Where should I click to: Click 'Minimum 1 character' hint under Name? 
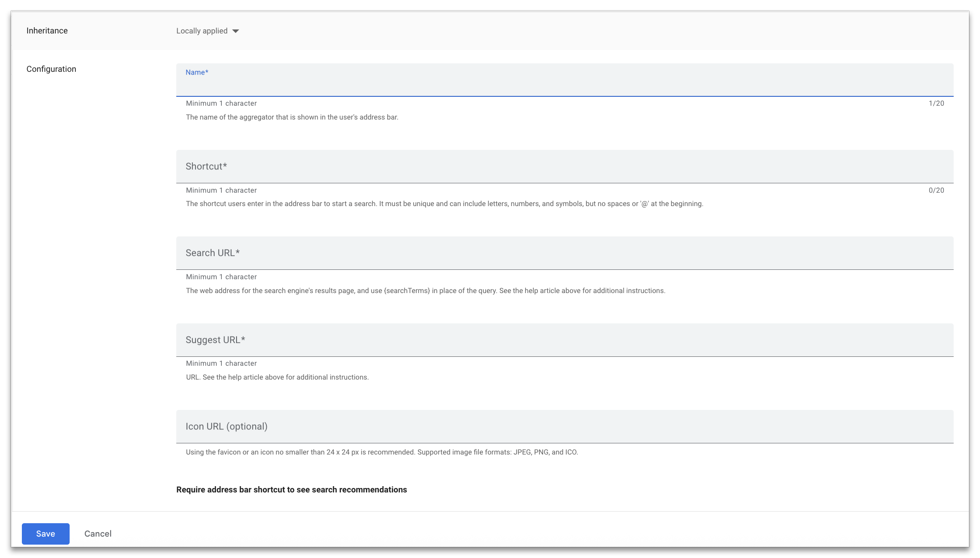pos(221,103)
